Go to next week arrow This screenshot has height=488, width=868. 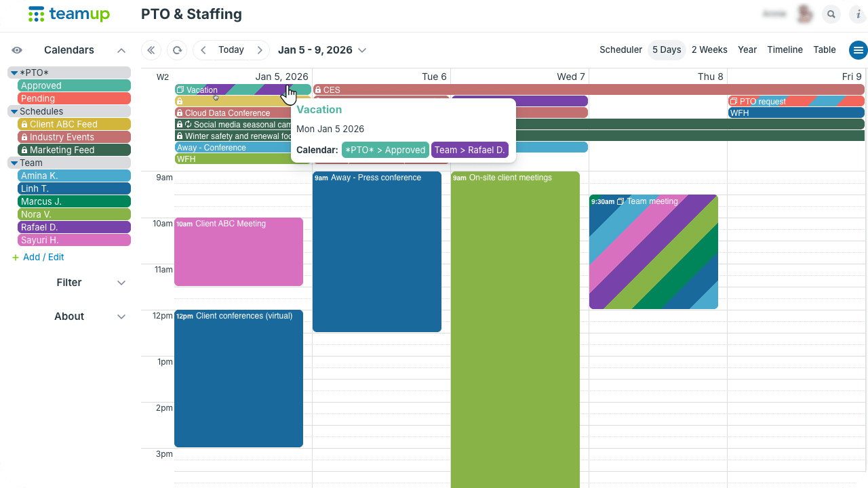coord(260,50)
